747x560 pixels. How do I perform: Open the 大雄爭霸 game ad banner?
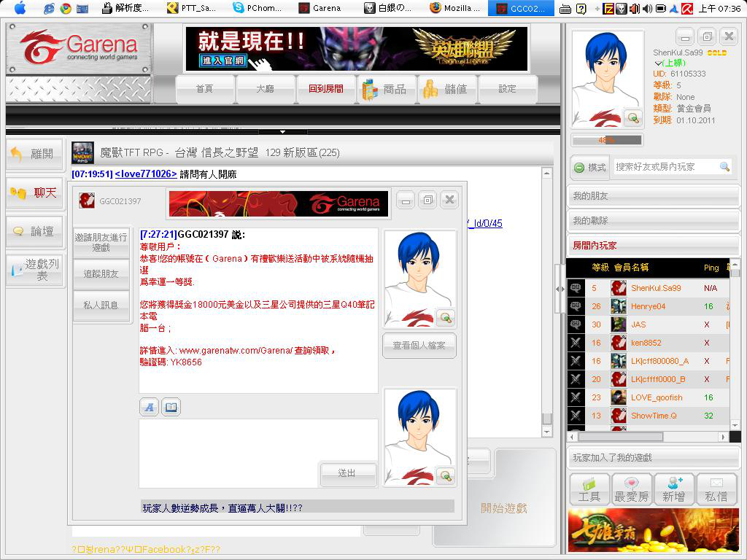tap(654, 530)
